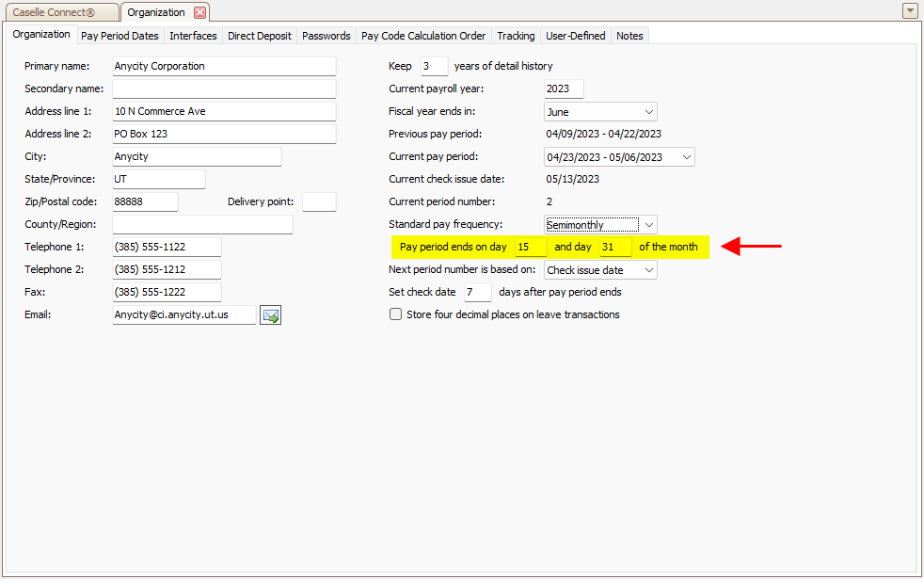Screen dimensions: 924x579
Task: Edit first pay period end day 15
Action: click(531, 247)
